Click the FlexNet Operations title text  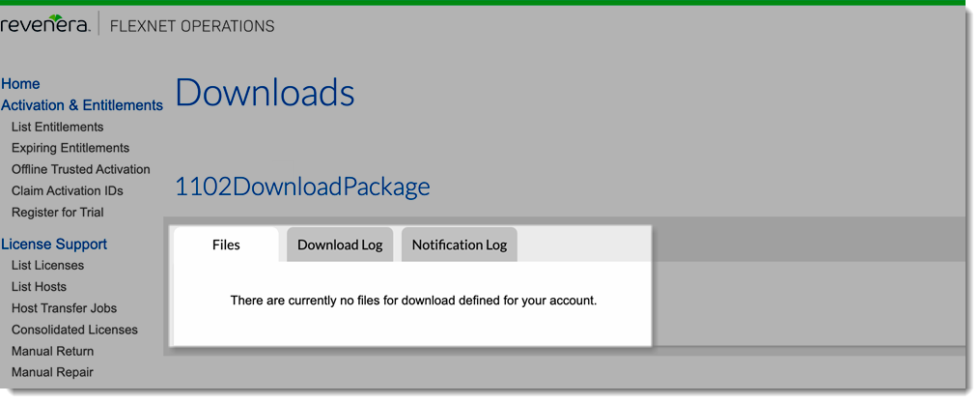coord(192,26)
